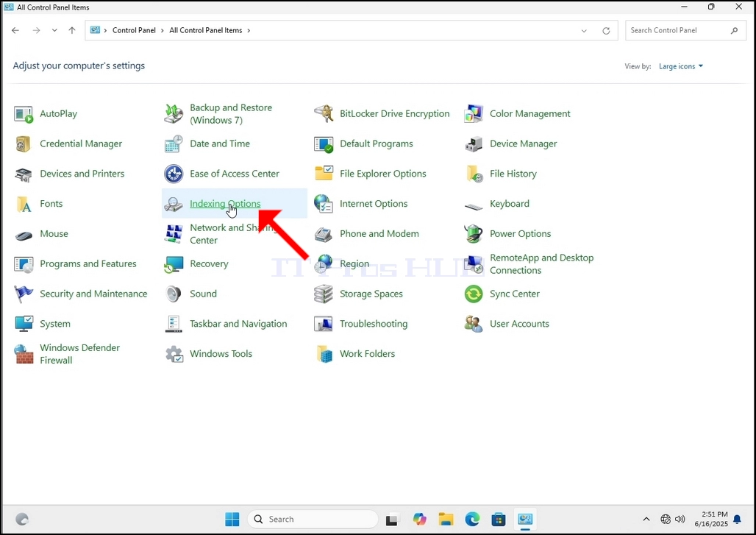Expand the chevron after Control Panel breadcrumb

pos(163,30)
